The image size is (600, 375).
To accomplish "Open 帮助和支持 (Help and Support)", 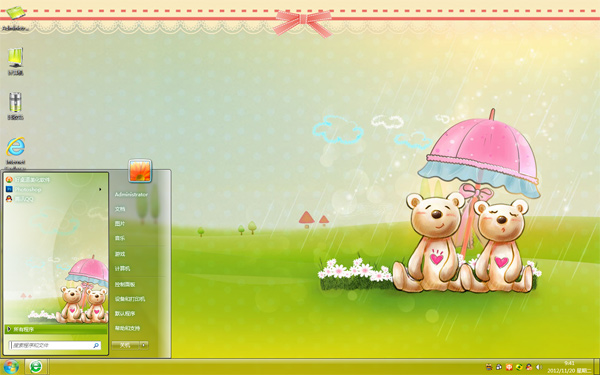I will click(127, 328).
